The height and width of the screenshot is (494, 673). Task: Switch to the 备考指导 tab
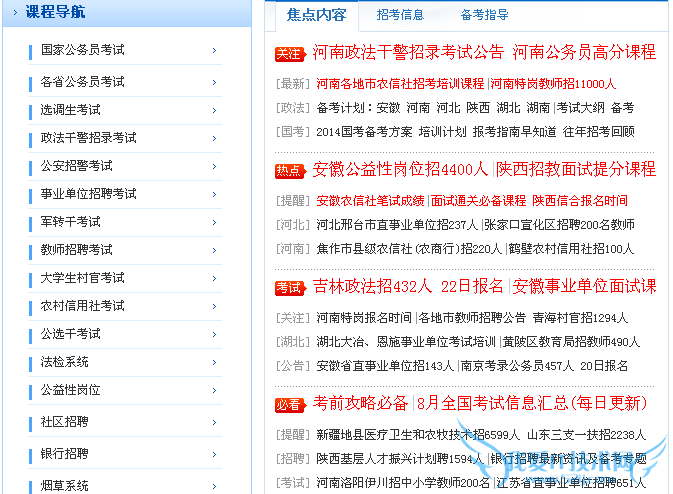point(485,15)
